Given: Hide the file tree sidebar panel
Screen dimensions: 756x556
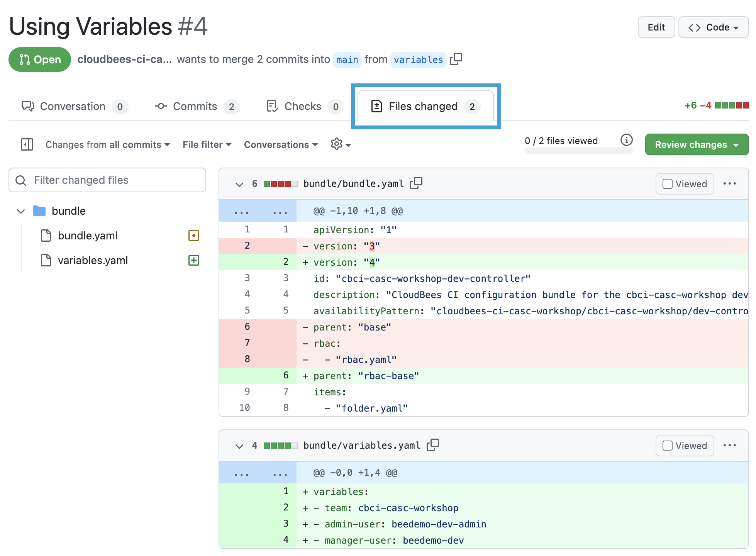Looking at the screenshot, I should pyautogui.click(x=27, y=144).
